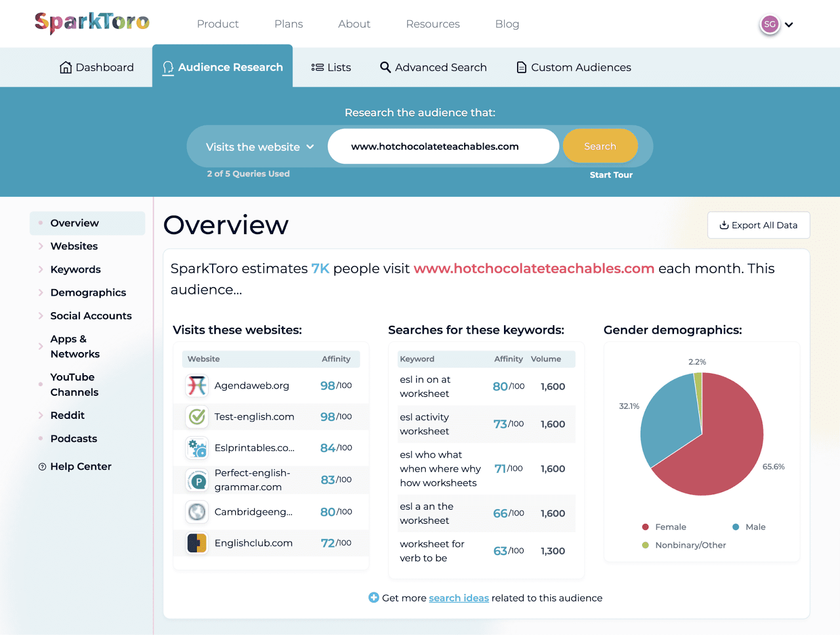Switch to the Advanced Search tab

coord(433,67)
